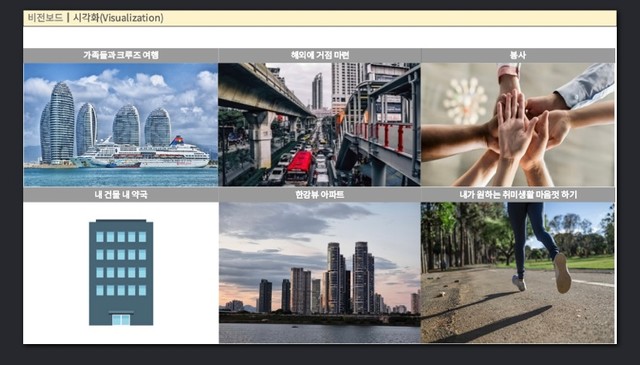Screen dimensions: 640x365
Task: Select the city traffic overpass photo
Action: tap(319, 125)
